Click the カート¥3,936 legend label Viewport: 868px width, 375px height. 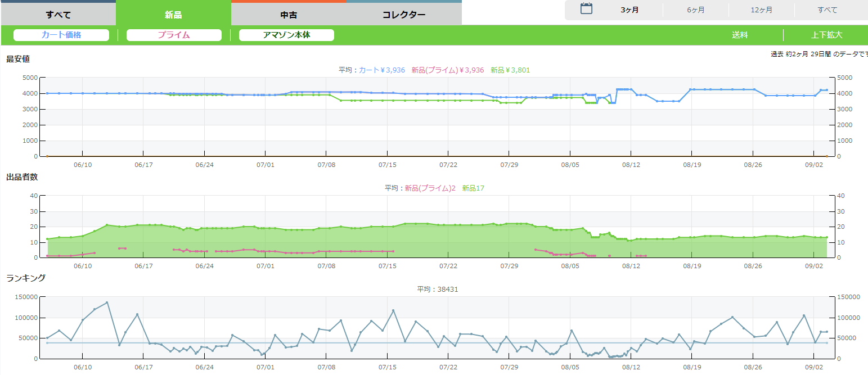(382, 70)
